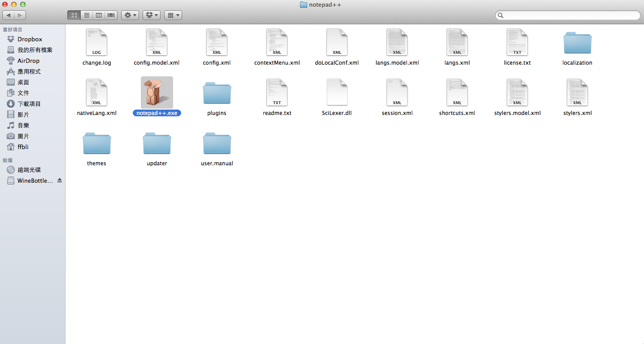
Task: Switch to list view
Action: (86, 15)
